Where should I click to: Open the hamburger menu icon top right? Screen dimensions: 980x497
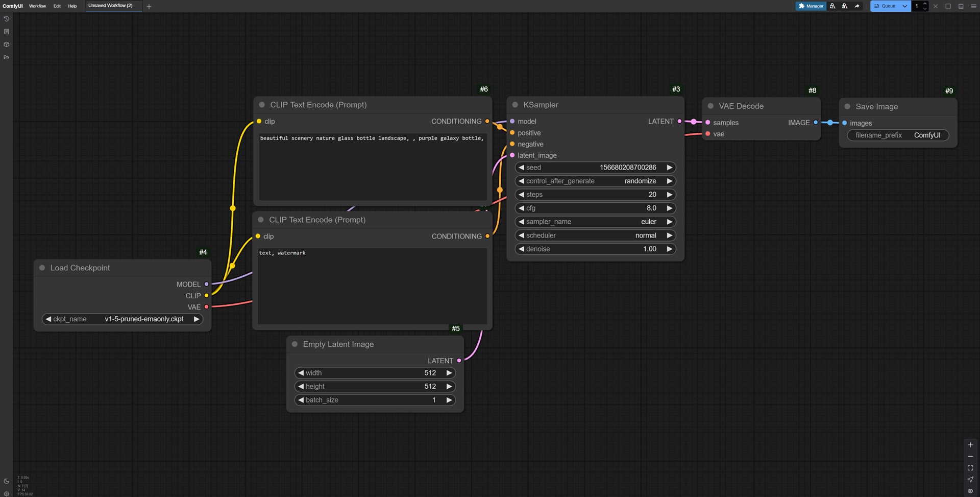point(973,6)
